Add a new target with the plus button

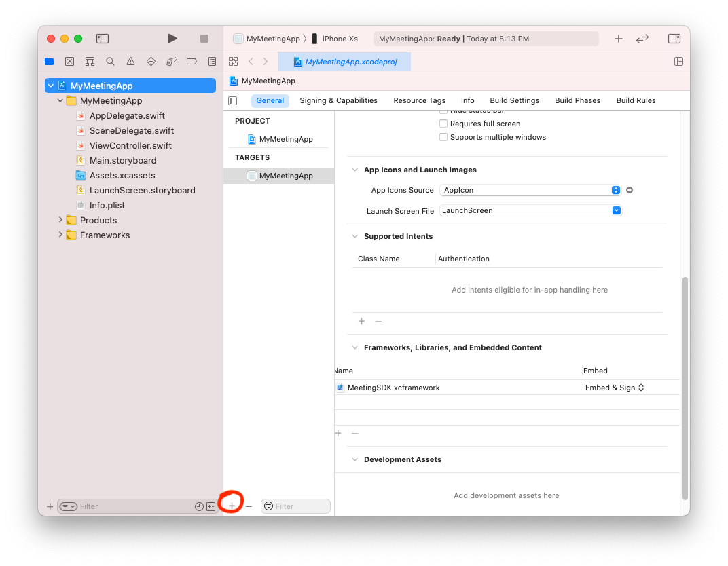[x=232, y=506]
